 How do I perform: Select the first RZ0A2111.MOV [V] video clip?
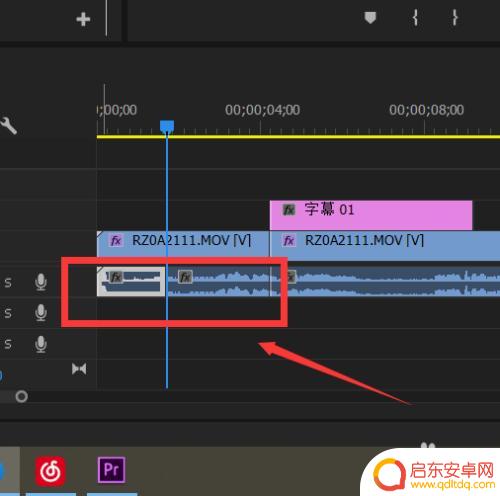[183, 244]
